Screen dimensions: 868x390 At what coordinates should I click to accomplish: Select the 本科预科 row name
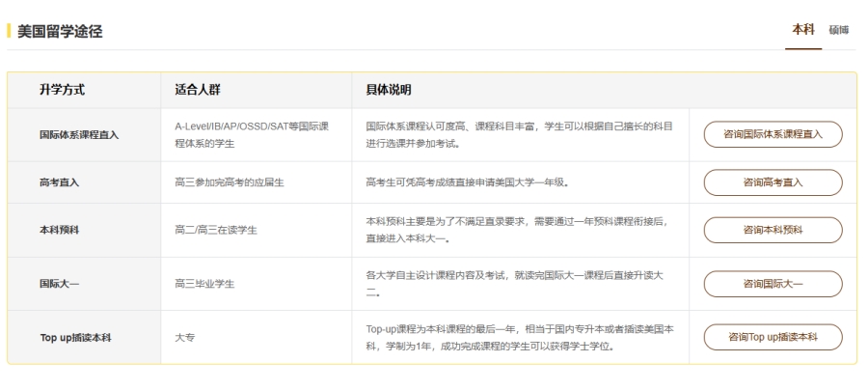coord(59,231)
